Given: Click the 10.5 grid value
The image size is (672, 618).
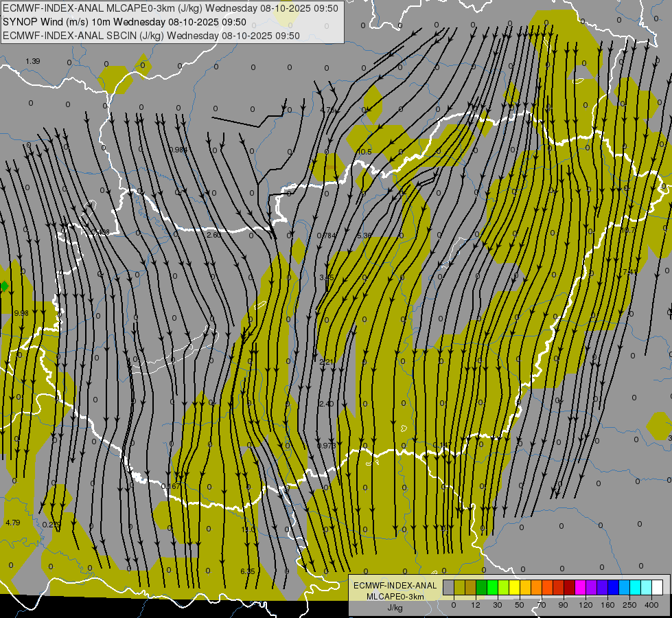Looking at the screenshot, I should click(364, 152).
